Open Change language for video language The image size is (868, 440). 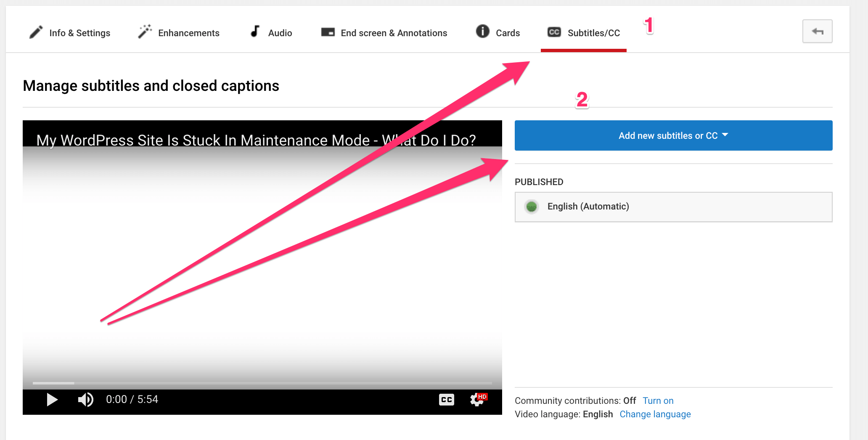tap(655, 414)
